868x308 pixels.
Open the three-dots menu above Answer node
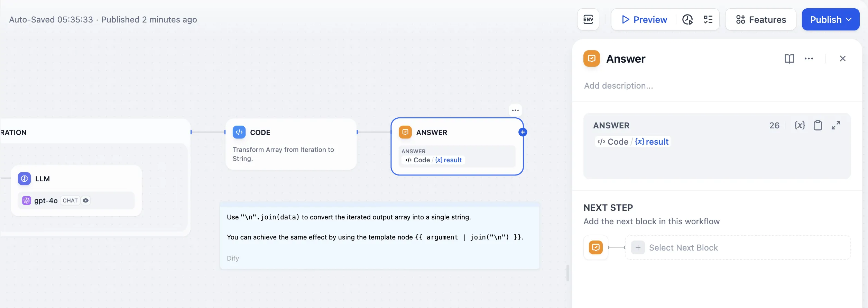point(515,110)
